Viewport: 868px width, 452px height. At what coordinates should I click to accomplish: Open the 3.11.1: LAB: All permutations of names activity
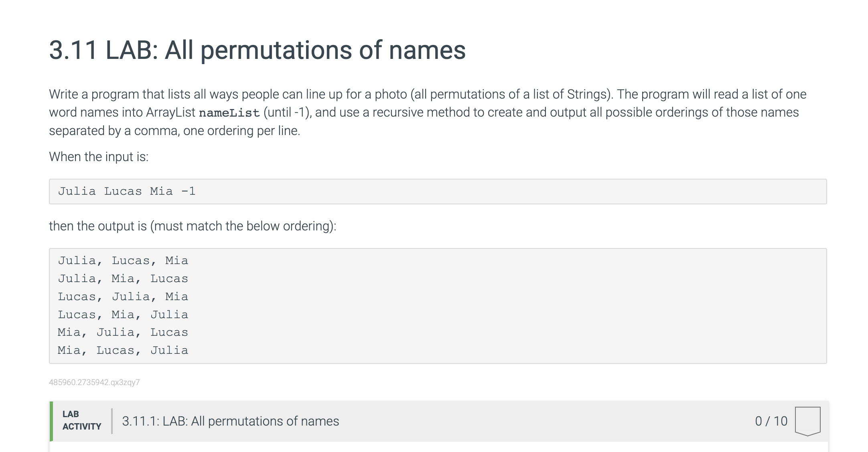(230, 421)
